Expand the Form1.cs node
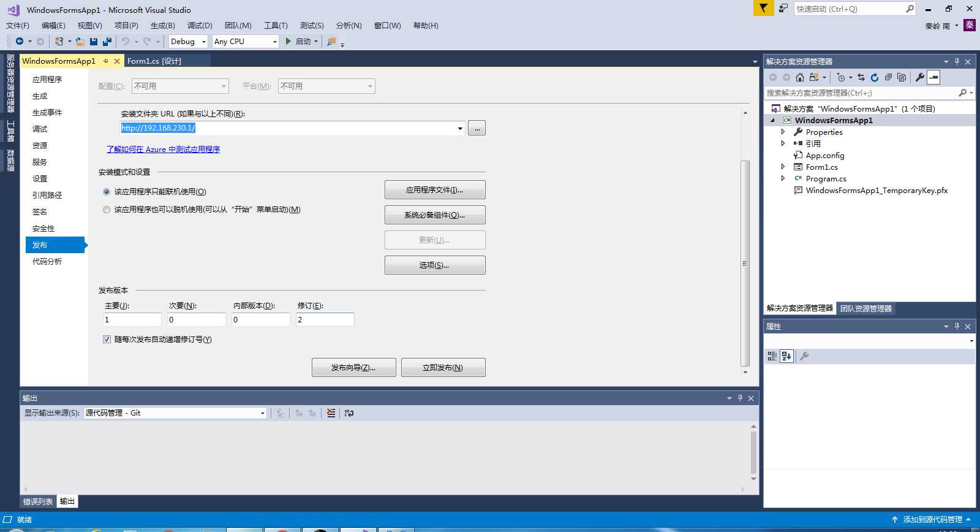 [x=783, y=167]
